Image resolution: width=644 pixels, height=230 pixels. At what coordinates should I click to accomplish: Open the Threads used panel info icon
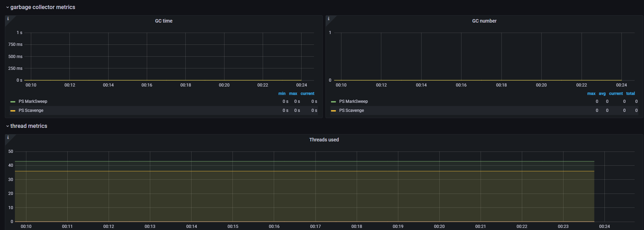(8, 138)
